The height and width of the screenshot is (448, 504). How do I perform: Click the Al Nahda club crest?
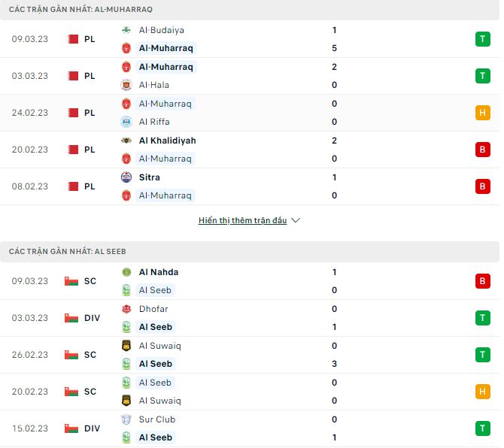point(126,272)
